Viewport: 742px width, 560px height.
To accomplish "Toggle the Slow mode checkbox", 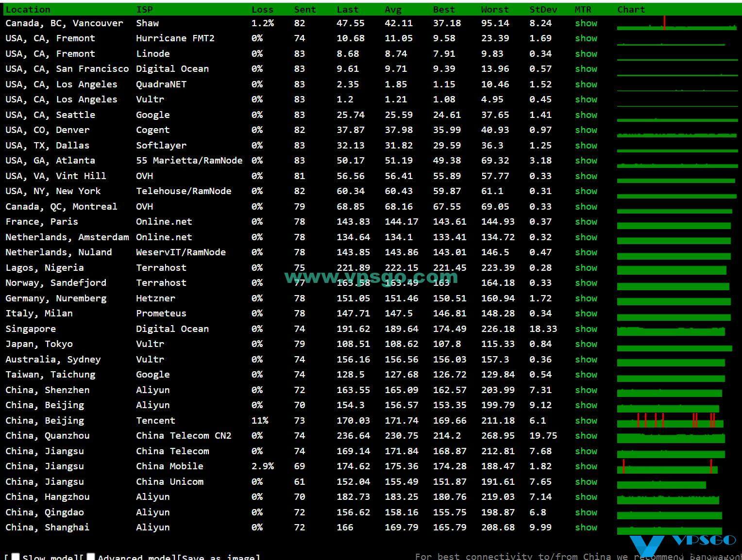I will [16, 557].
